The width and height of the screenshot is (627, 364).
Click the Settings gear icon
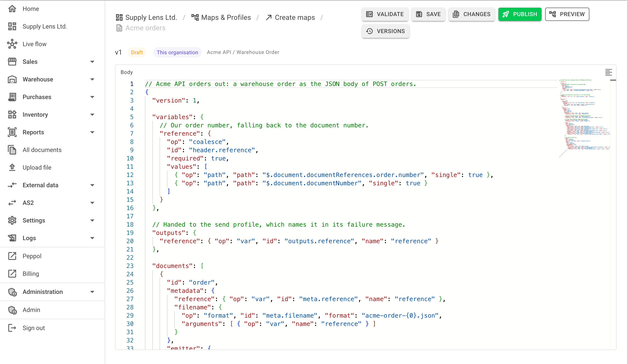[12, 221]
